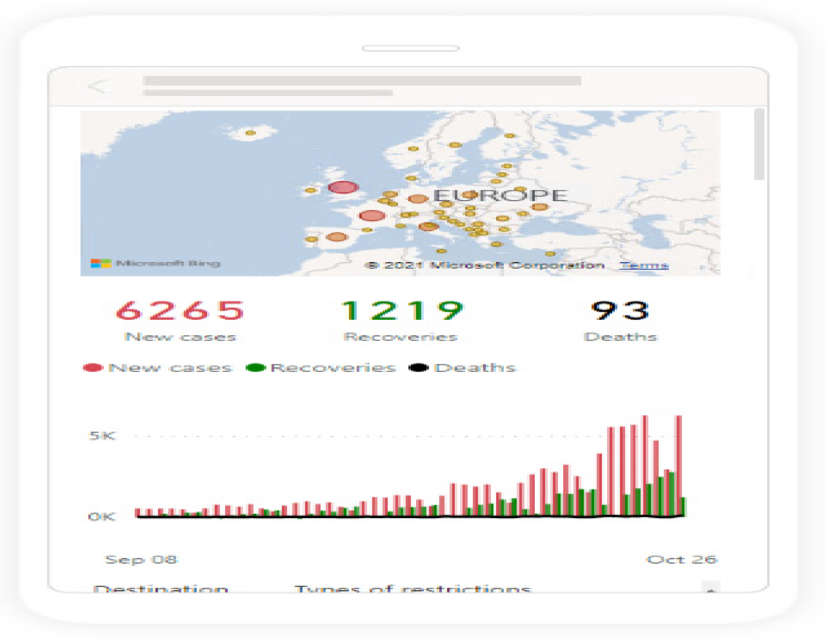The image size is (826, 644).
Task: Click the yellow bubble over Portugal
Action: [x=312, y=239]
